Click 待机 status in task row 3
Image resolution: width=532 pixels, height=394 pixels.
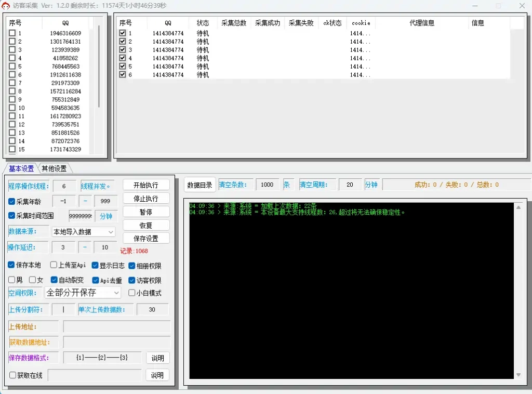(203, 49)
